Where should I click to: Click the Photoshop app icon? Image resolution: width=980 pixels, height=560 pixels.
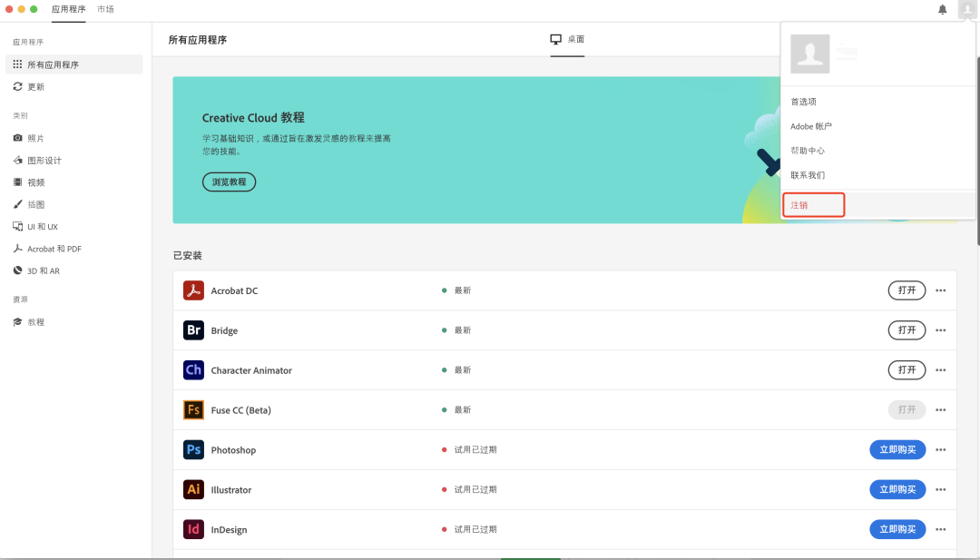[x=194, y=449]
